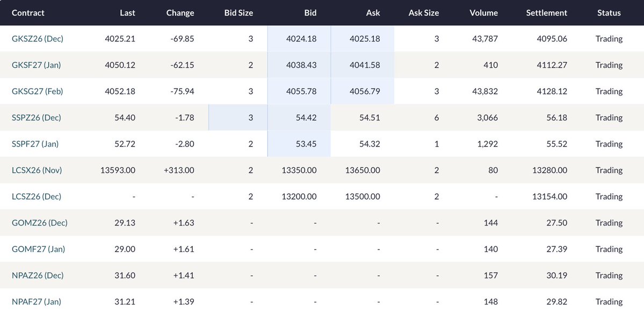
Task: Open the GKSZ26 (Dec) contract link
Action: [38, 39]
